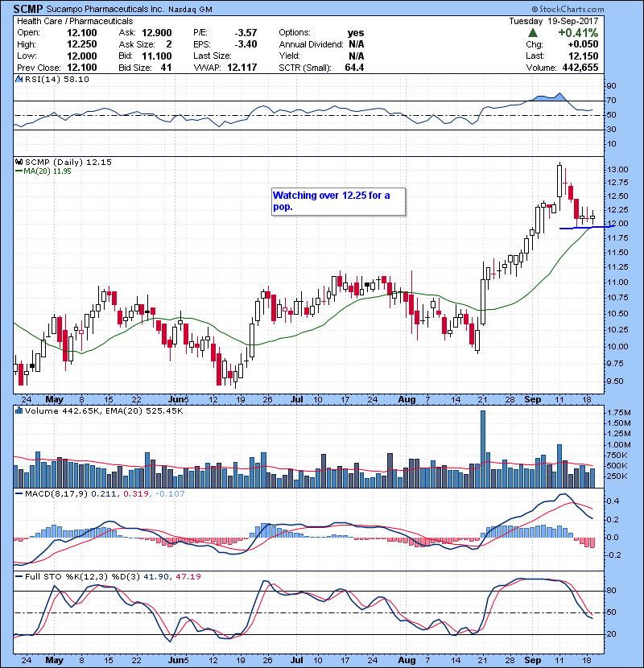The image size is (644, 668).
Task: Select the Sucampo Pharmaceuticals Inc. company name
Action: 105,9
